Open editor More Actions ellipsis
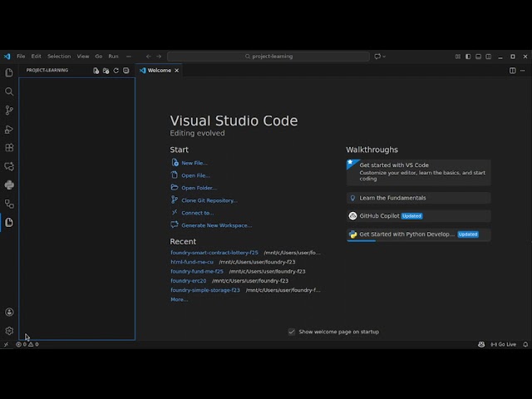Screen dimensions: 532x399 tap(523, 71)
